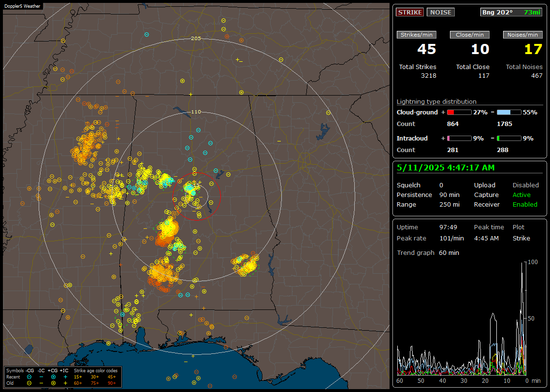
Task: Activate the STRIKE mode button
Action: [410, 12]
